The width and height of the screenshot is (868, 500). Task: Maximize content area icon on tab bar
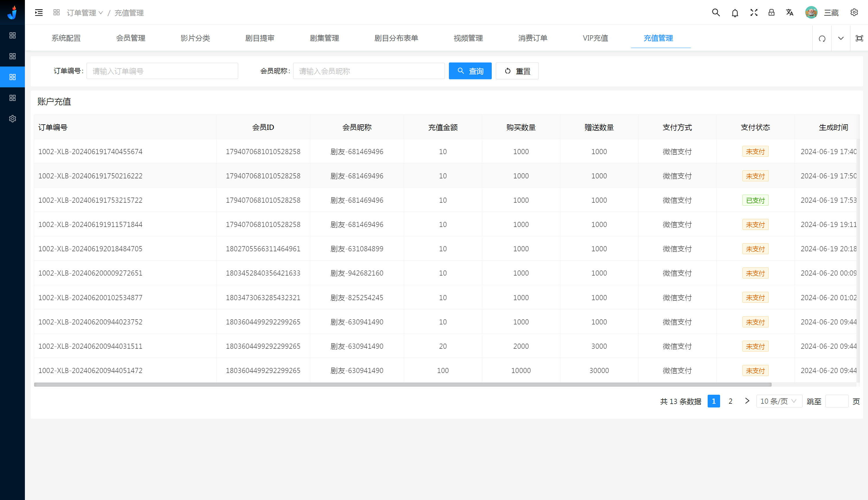point(859,38)
